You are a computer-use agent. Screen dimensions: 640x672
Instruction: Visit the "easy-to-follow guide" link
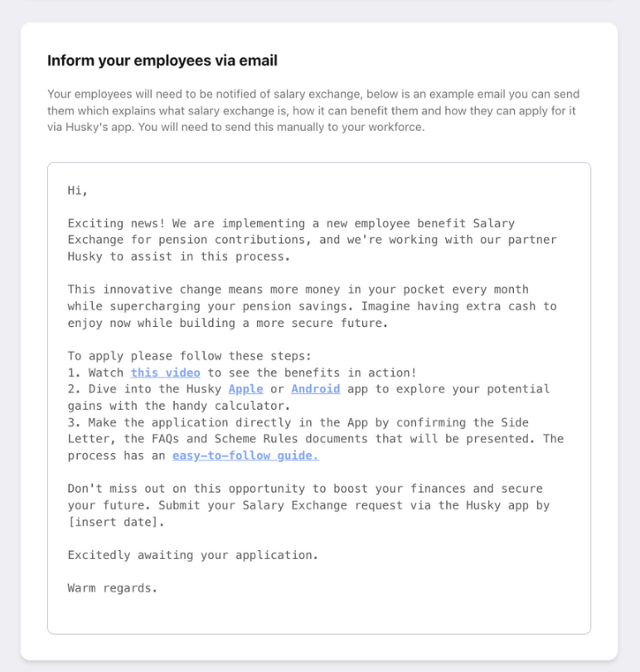click(x=245, y=455)
